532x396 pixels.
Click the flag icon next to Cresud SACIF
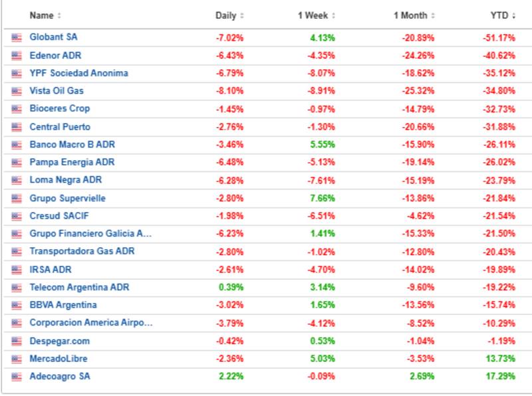(17, 217)
